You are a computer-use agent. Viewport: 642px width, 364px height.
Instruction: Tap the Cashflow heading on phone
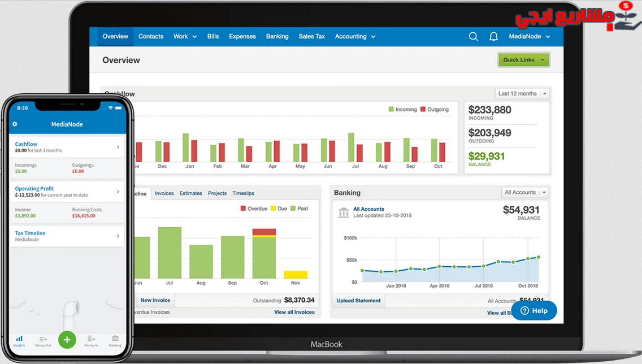pos(26,144)
